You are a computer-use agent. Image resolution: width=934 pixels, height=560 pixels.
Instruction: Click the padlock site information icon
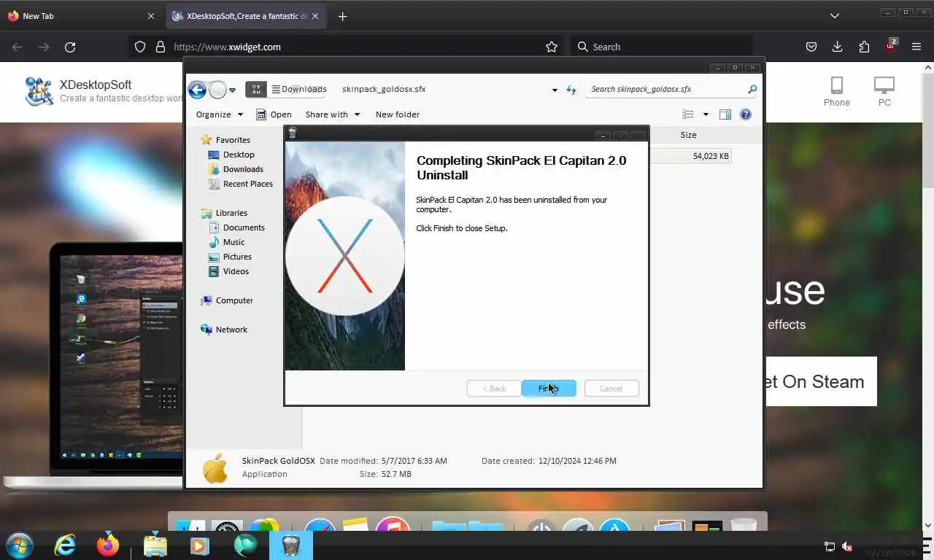pos(161,47)
